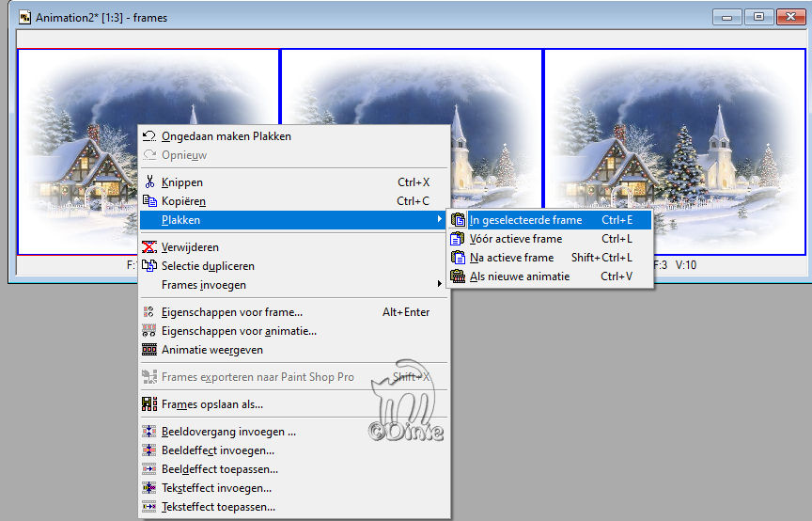Screen dimensions: 812x521
Task: Click the paste icon for Als nieuwe animatie
Action: [458, 276]
